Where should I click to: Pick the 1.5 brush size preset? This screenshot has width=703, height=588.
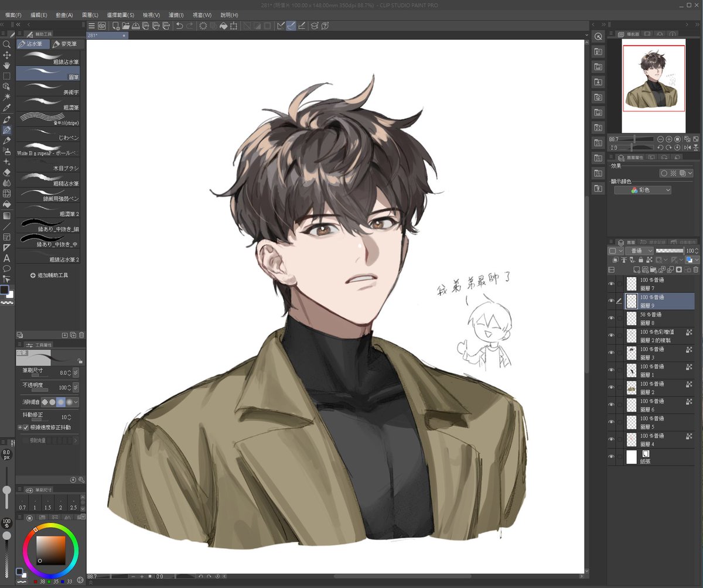click(47, 504)
